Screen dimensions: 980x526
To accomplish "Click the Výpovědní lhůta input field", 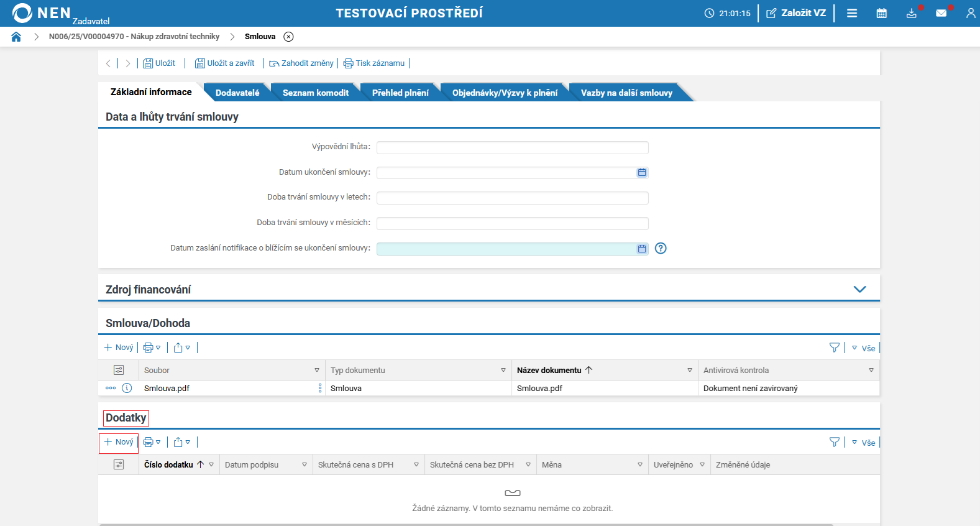I will tap(513, 147).
